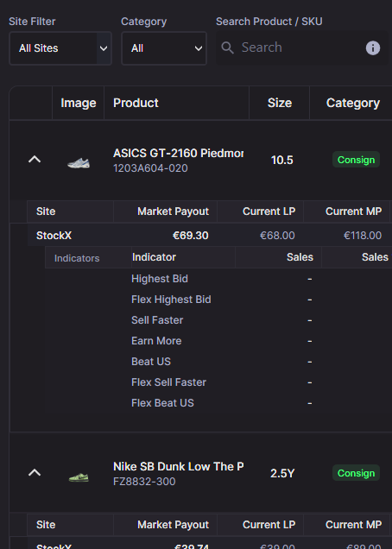Viewport: 392px width, 549px height.
Task: Open the Category All dropdown
Action: click(x=164, y=48)
